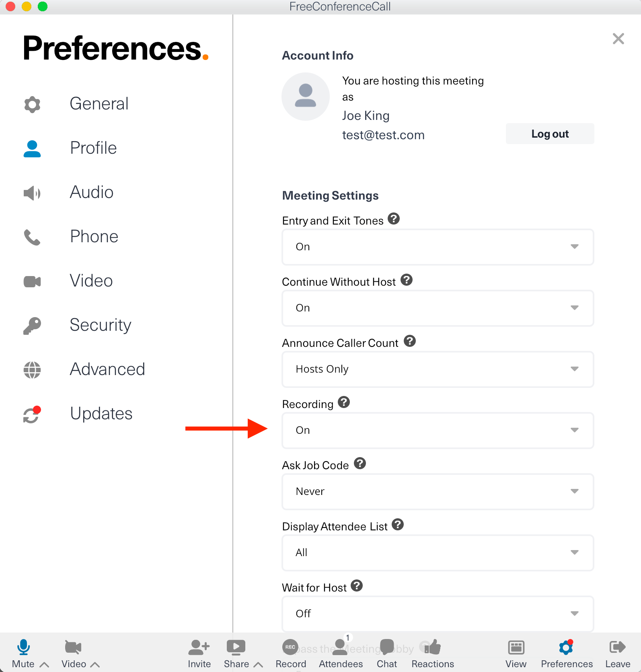Image resolution: width=641 pixels, height=672 pixels.
Task: Select the Security preferences key icon
Action: click(32, 325)
